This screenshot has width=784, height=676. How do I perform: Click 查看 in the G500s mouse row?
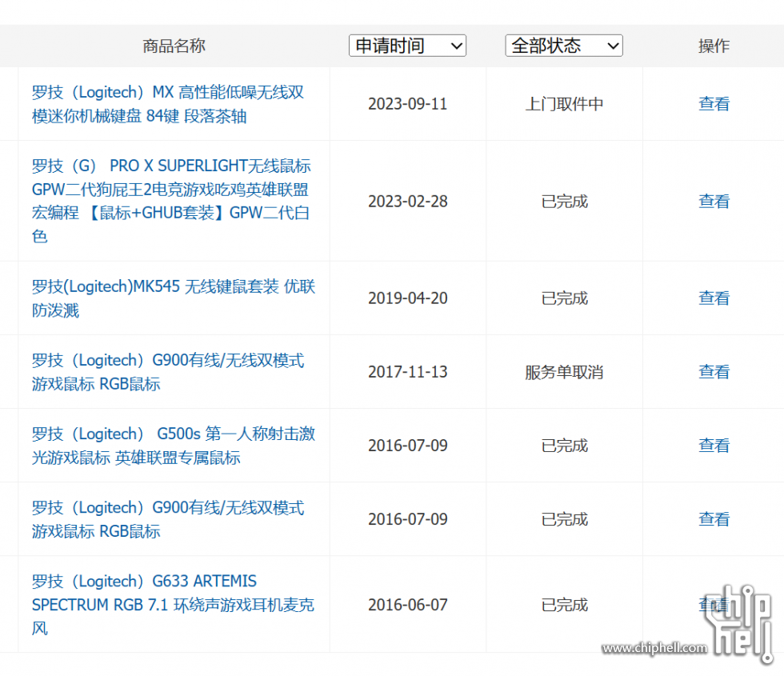click(714, 446)
